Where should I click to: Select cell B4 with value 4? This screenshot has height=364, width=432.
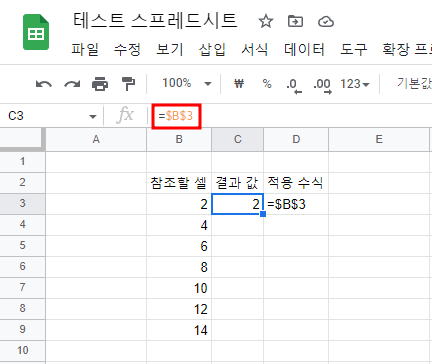tap(179, 225)
